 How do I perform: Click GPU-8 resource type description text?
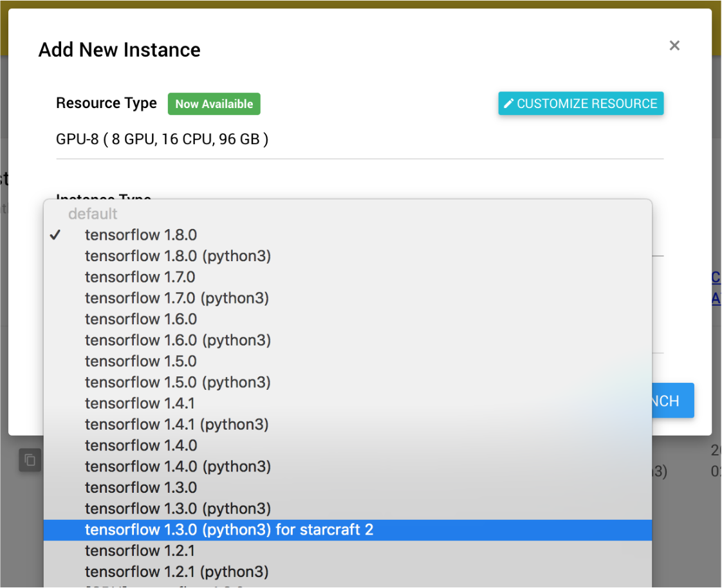pos(162,139)
